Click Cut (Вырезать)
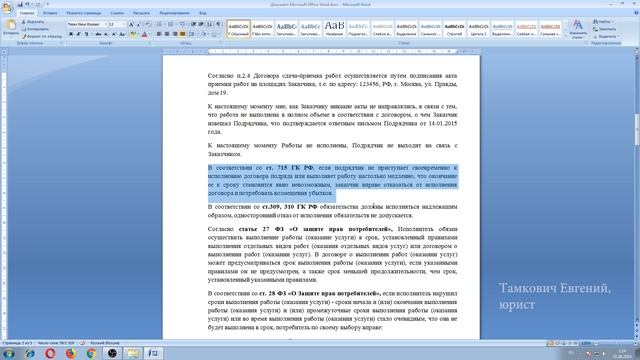Viewport: 640px width, 360px height. [33, 22]
